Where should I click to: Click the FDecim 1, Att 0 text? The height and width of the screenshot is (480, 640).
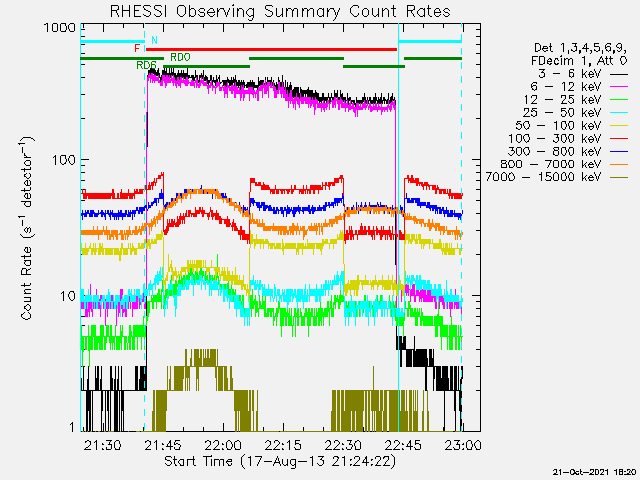pyautogui.click(x=579, y=61)
